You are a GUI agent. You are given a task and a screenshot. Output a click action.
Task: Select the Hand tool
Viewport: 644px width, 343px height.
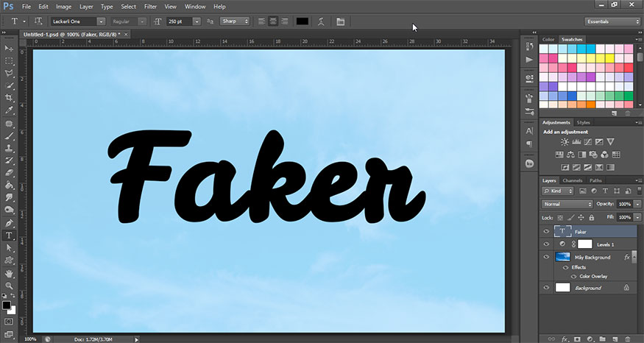[x=9, y=274]
